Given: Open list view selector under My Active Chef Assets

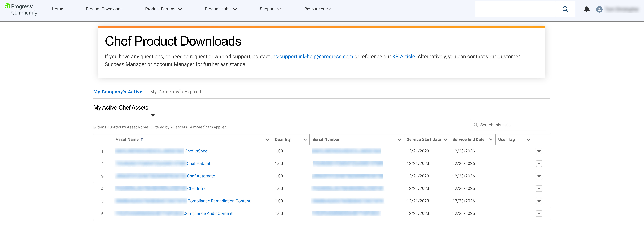Looking at the screenshot, I should 153,115.
